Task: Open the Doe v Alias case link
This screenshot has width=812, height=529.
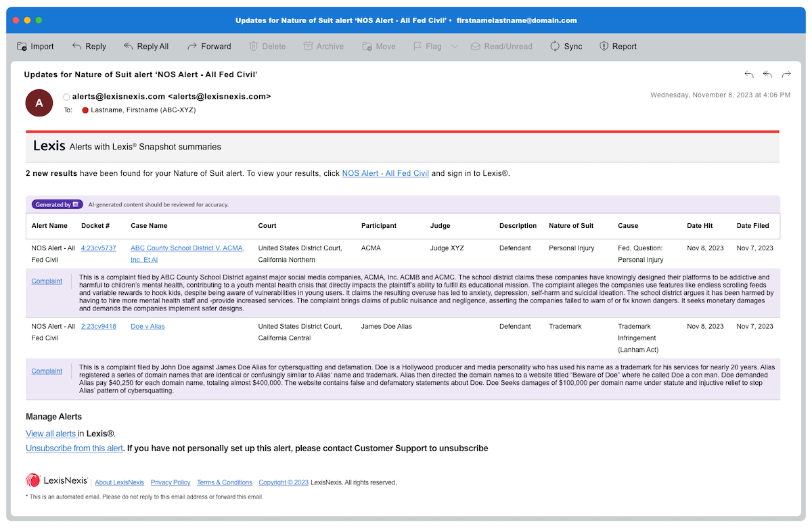Action: [148, 327]
